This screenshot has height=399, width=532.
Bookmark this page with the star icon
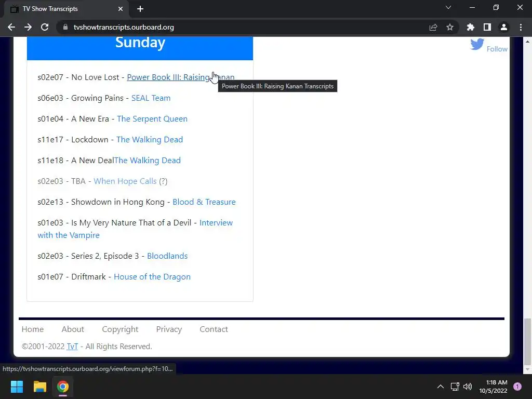(449, 27)
